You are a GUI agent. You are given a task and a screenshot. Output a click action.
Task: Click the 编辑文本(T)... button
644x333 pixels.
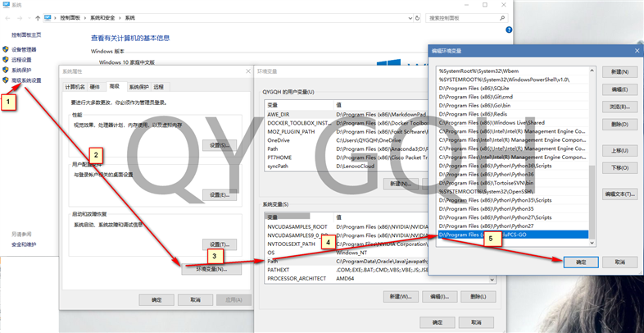[x=619, y=194]
